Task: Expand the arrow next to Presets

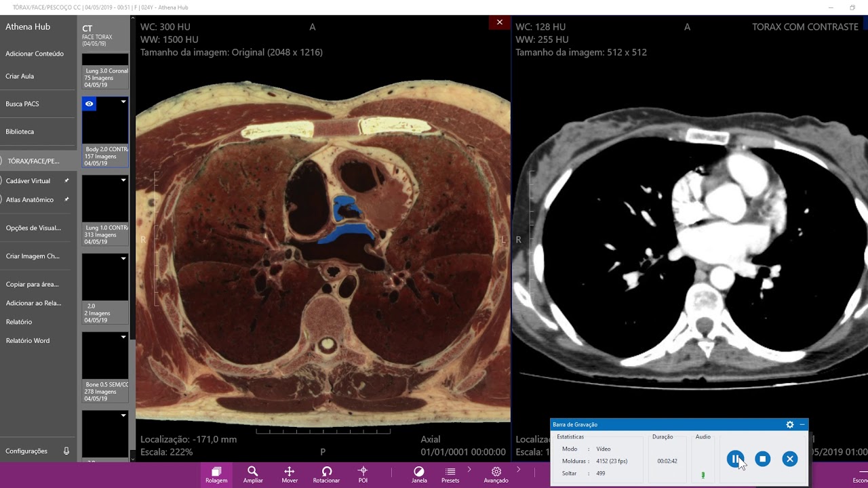Action: click(469, 469)
